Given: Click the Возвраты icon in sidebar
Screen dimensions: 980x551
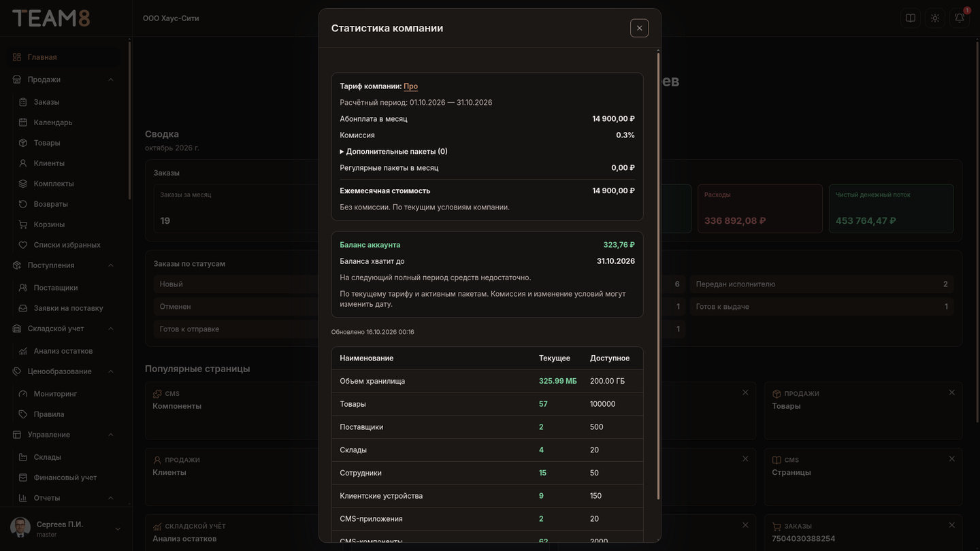Looking at the screenshot, I should 23,204.
